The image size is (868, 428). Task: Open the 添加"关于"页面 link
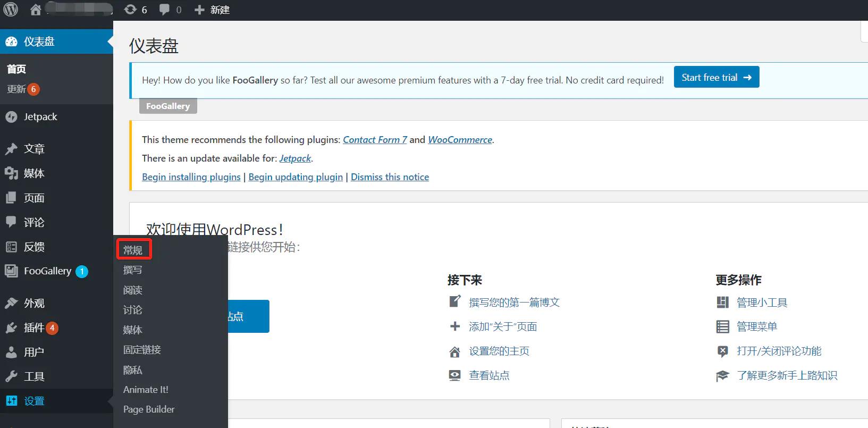tap(503, 327)
